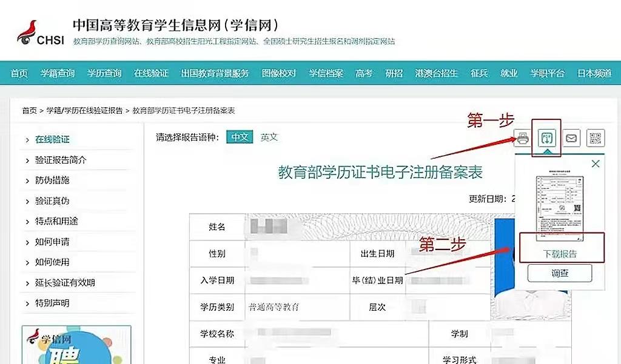This screenshot has width=621, height=364.
Task: Click chevron beside 防伪措施
Action: (27, 181)
